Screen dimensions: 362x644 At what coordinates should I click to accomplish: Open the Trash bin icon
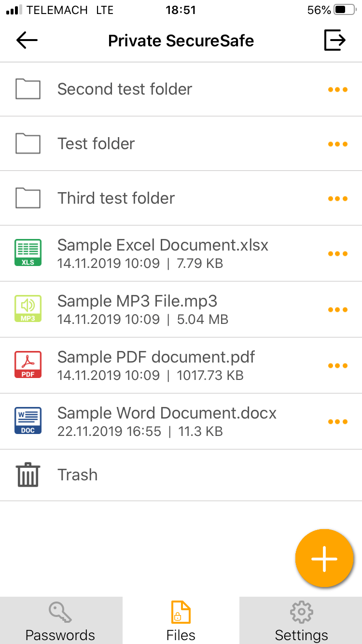point(28,475)
